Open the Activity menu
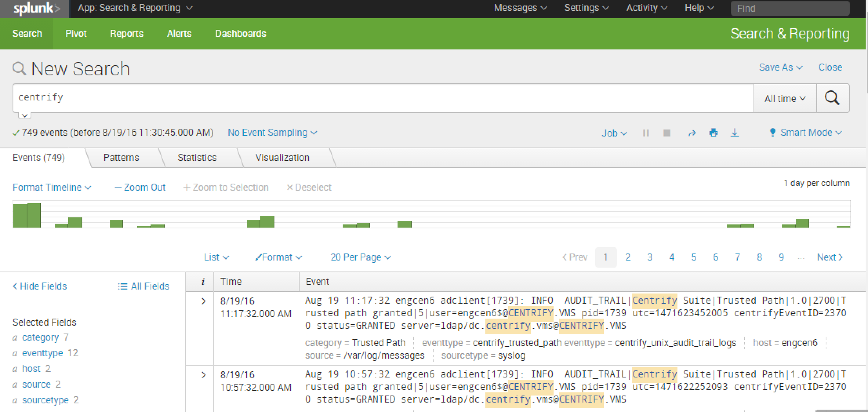Image resolution: width=868 pixels, height=412 pixels. [646, 8]
